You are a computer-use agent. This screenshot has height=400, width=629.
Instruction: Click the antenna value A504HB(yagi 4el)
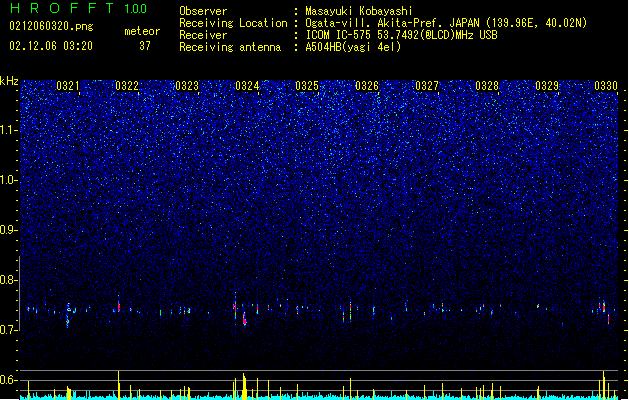(x=353, y=47)
